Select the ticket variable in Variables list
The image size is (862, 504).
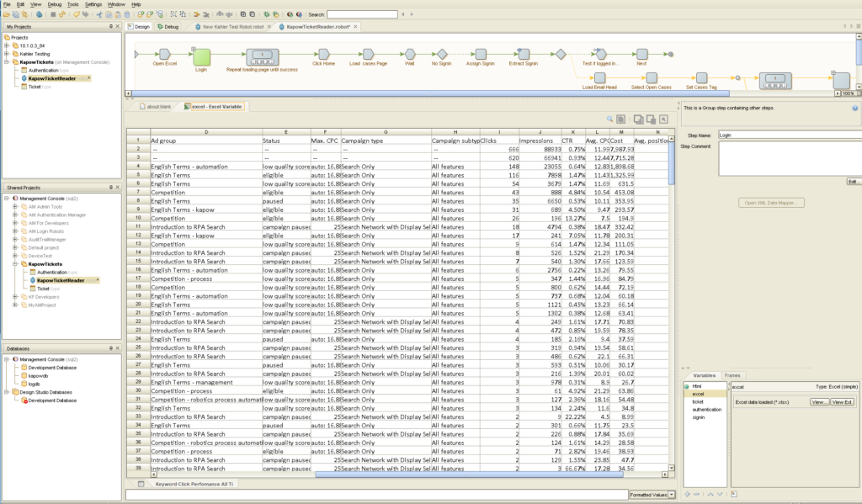click(x=698, y=402)
